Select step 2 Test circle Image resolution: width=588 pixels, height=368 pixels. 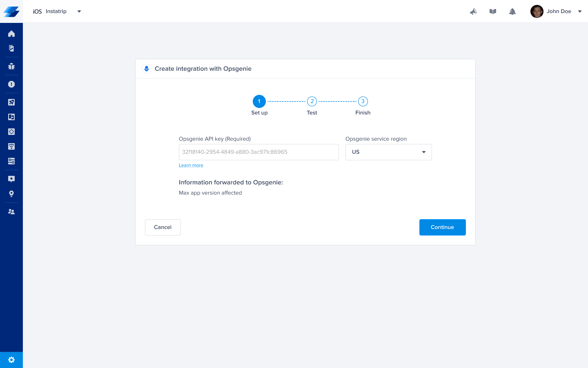coord(312,101)
